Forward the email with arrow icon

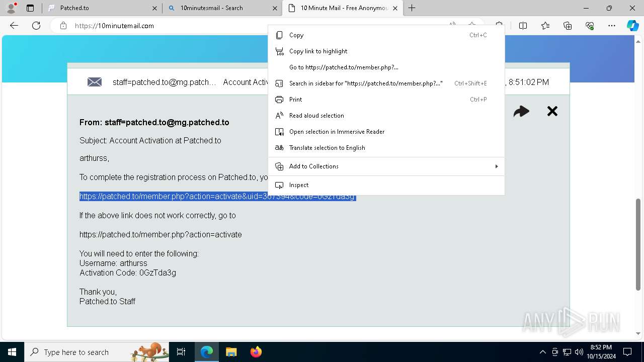pyautogui.click(x=521, y=111)
